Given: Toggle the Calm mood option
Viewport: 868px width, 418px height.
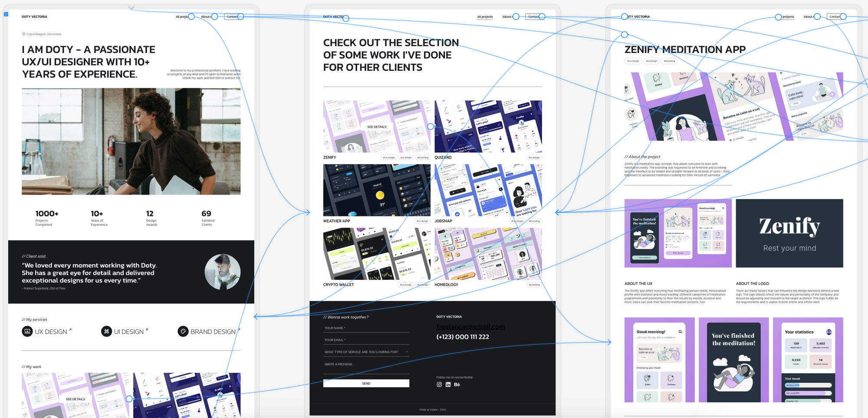Looking at the screenshot, I should [x=648, y=381].
